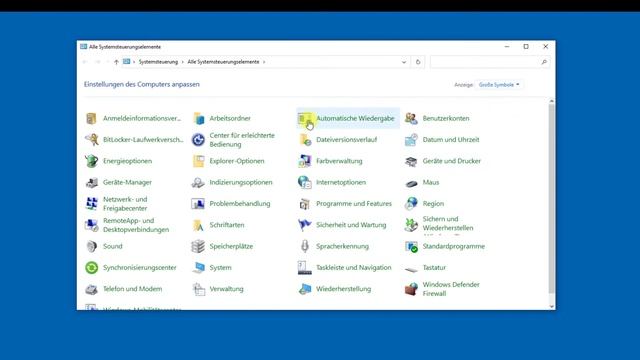The width and height of the screenshot is (640, 360).
Task: Click the Programme und Features icon
Action: pos(305,203)
